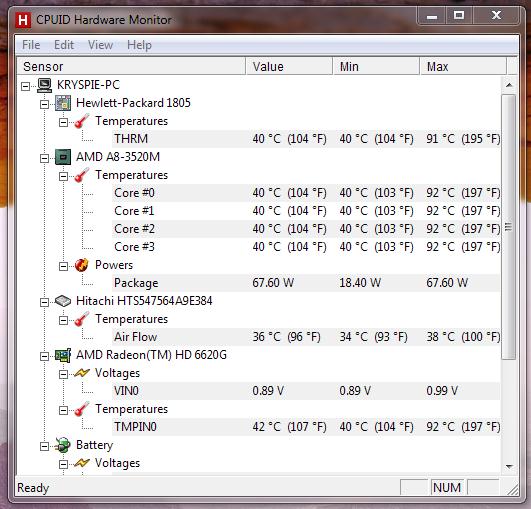Click the Value column header
531x509 pixels.
(x=289, y=66)
